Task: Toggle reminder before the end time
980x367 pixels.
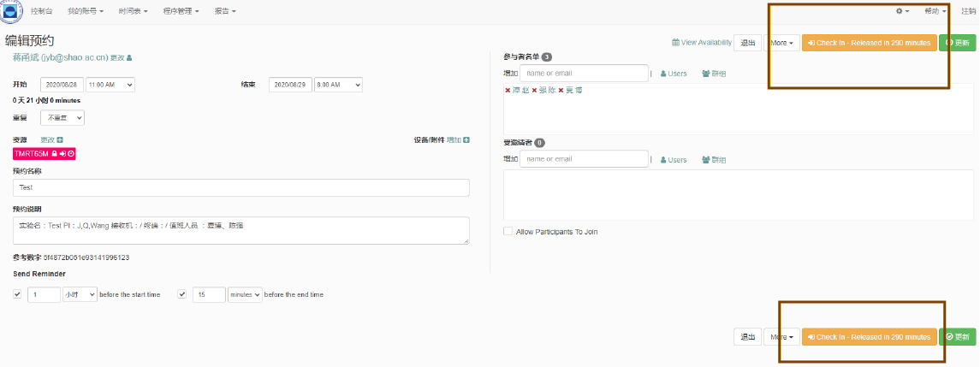Action: tap(182, 294)
